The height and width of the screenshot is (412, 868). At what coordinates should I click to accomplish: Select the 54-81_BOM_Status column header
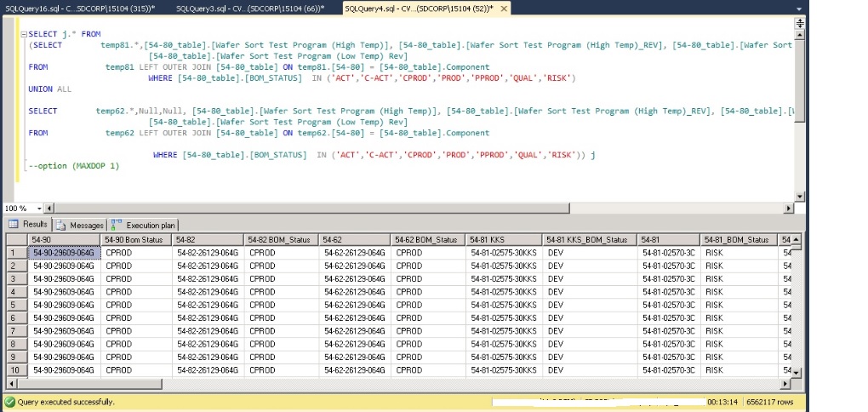pyautogui.click(x=739, y=240)
